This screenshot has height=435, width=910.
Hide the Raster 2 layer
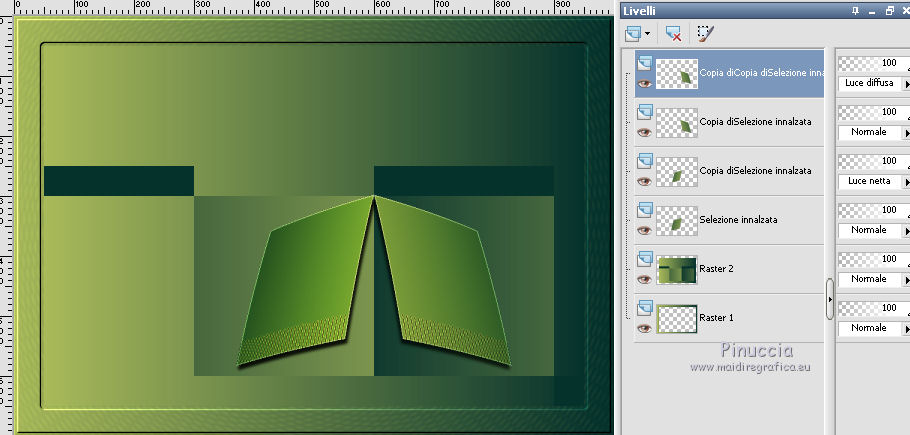tap(644, 280)
